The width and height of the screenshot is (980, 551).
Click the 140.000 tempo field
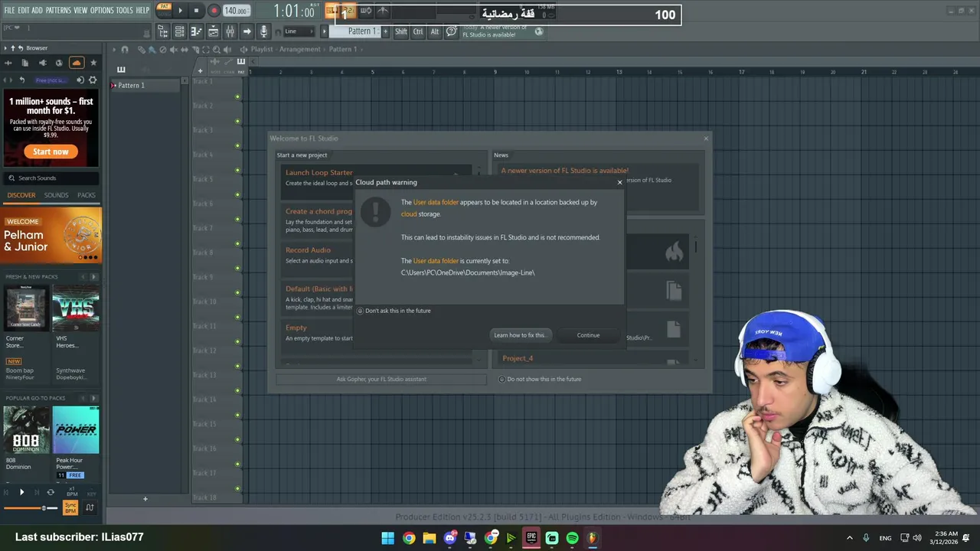click(236, 11)
